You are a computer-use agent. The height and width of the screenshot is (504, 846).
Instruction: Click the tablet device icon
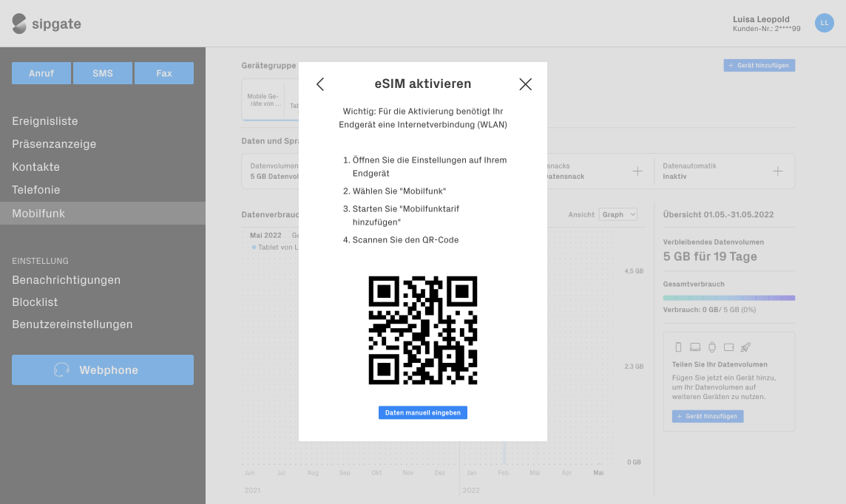(x=729, y=347)
